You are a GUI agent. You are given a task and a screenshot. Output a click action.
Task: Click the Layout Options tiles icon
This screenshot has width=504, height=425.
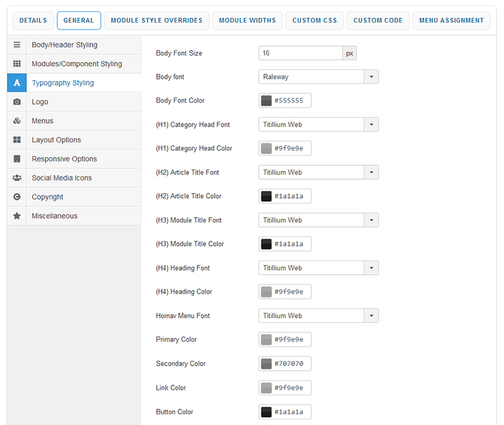coord(17,140)
